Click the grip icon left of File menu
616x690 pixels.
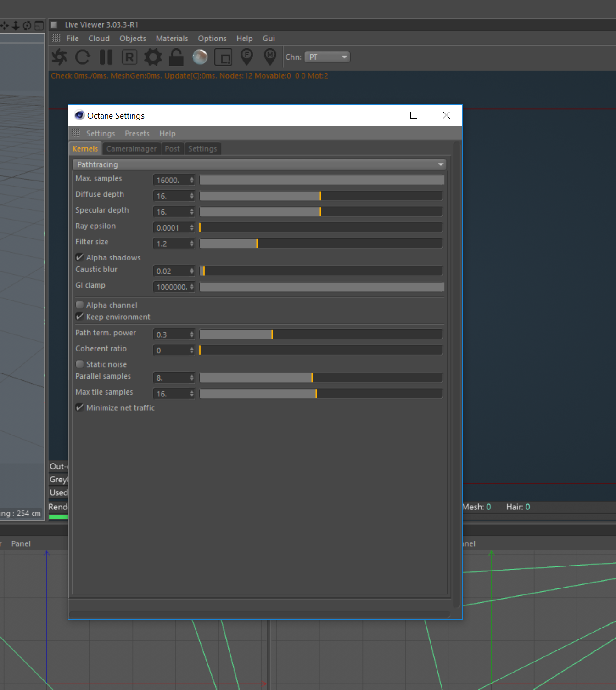tap(56, 38)
